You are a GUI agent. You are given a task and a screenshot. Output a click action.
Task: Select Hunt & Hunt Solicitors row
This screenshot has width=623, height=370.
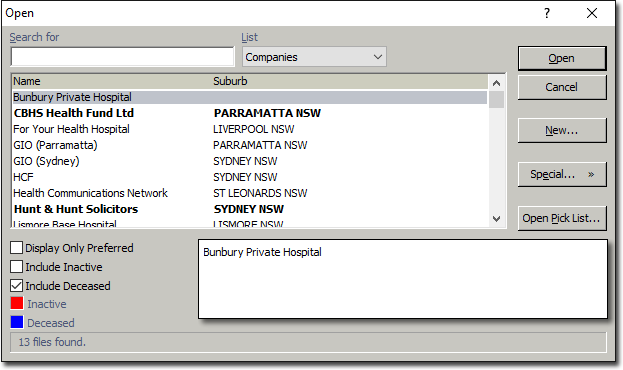coord(250,209)
